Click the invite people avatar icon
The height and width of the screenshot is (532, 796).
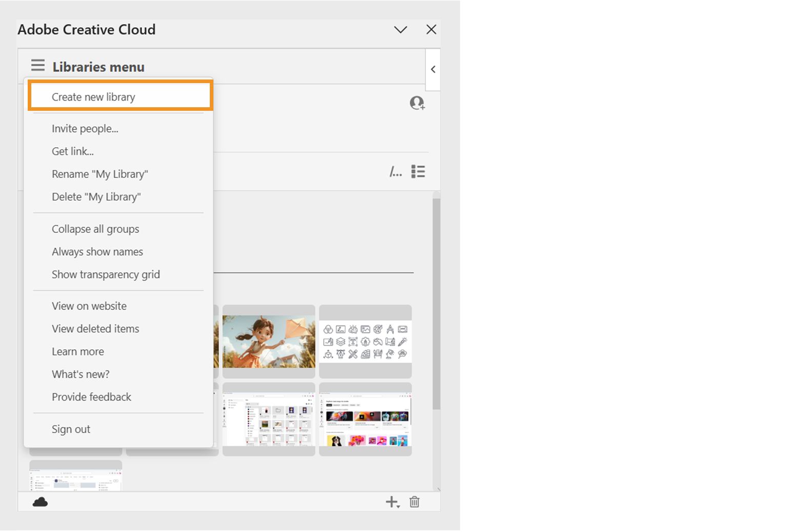[x=417, y=103]
